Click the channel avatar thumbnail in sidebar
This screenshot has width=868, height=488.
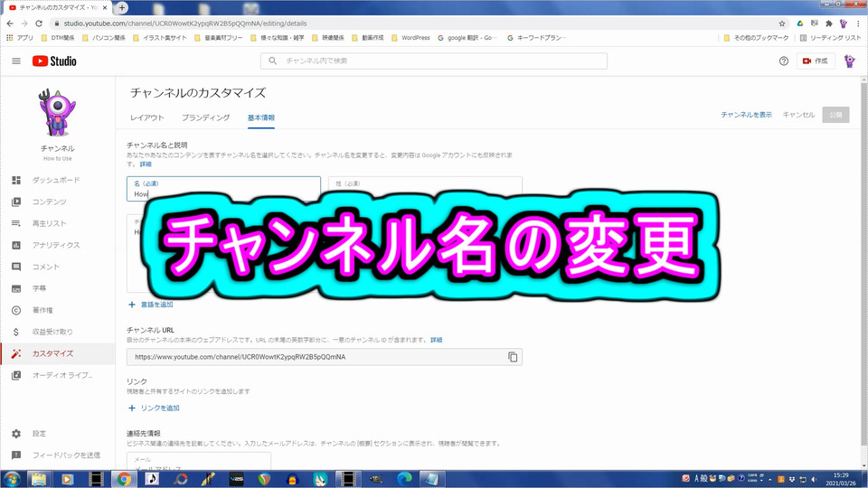click(x=57, y=113)
